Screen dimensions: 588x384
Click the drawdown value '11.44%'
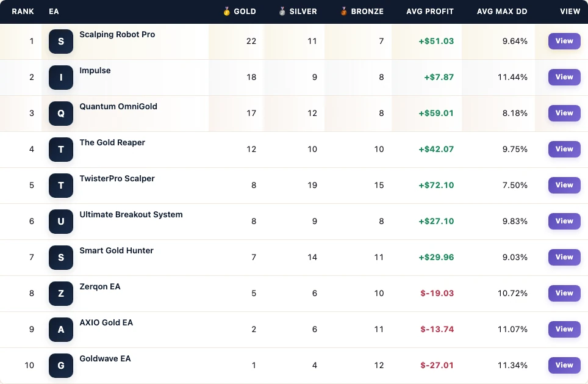click(512, 78)
